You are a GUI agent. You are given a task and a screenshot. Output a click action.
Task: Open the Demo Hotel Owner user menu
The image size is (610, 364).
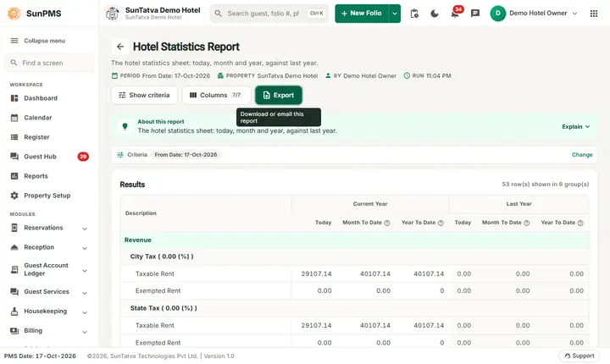point(534,14)
